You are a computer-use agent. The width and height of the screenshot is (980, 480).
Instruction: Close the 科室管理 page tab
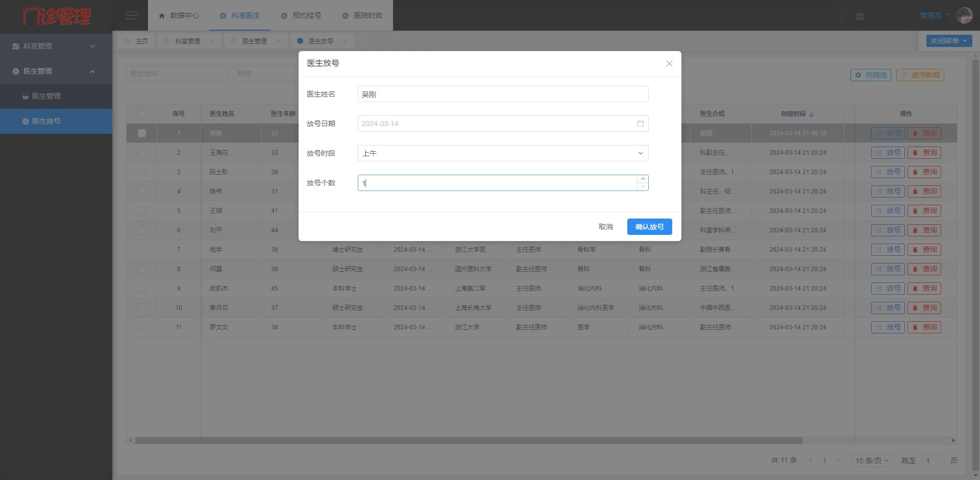pyautogui.click(x=211, y=41)
